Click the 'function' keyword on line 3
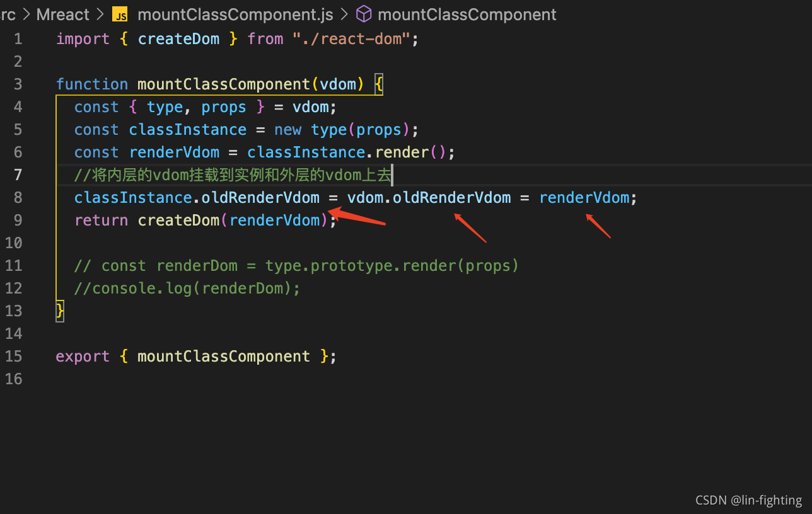The width and height of the screenshot is (812, 514). pyautogui.click(x=92, y=84)
